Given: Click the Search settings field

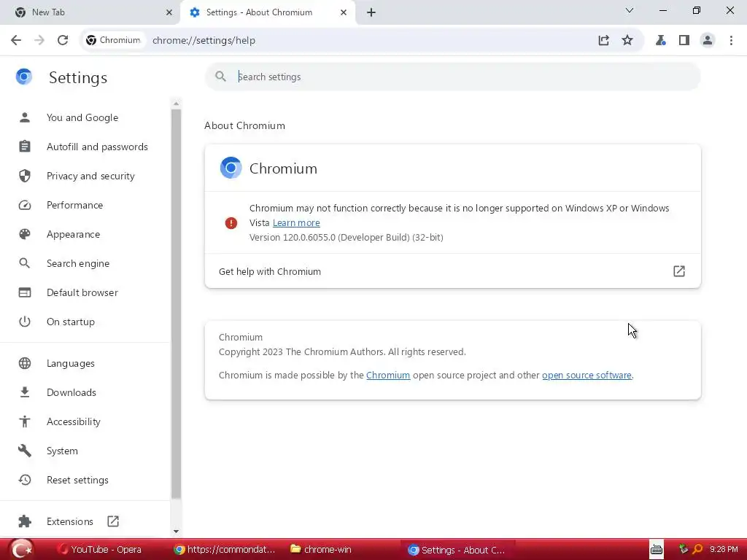Looking at the screenshot, I should (452, 77).
